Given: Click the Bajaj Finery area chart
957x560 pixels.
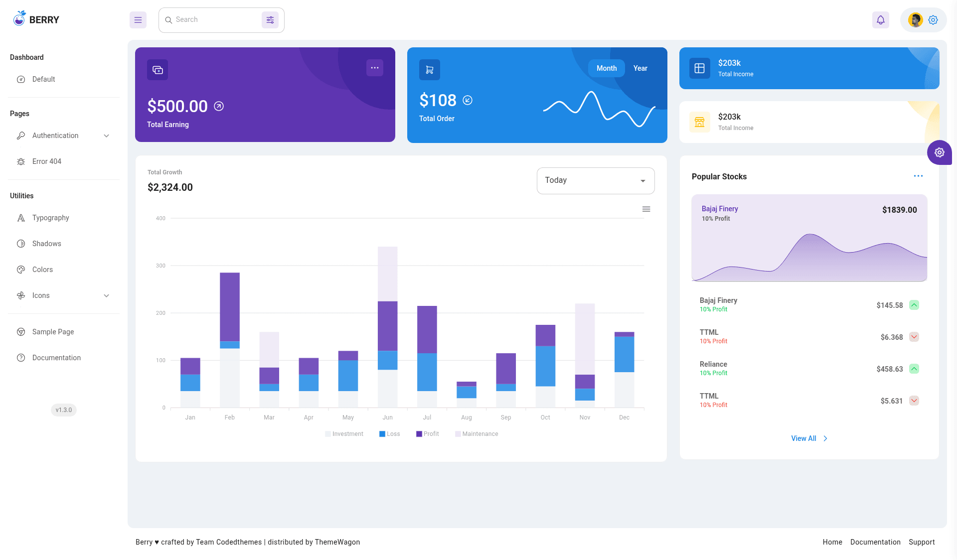Looking at the screenshot, I should point(809,257).
